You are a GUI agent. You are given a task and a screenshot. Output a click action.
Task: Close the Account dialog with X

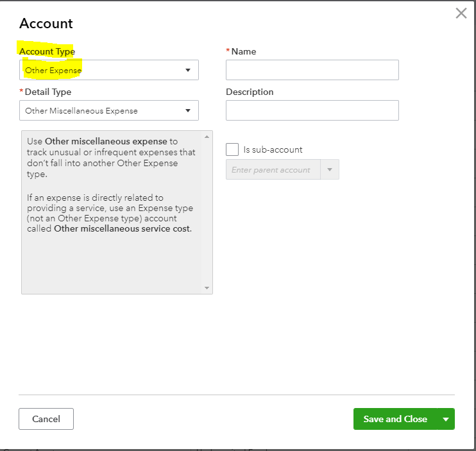click(x=461, y=13)
